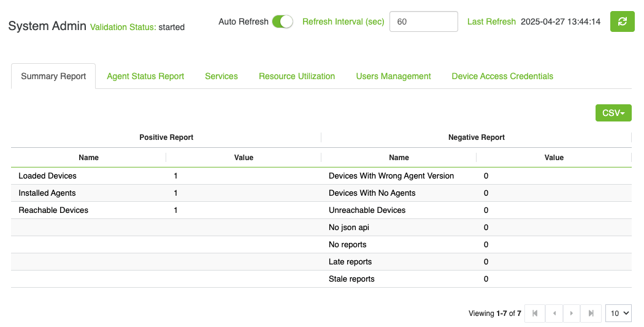This screenshot has height=327, width=644.
Task: Go to the previous page arrow
Action: [x=554, y=314]
